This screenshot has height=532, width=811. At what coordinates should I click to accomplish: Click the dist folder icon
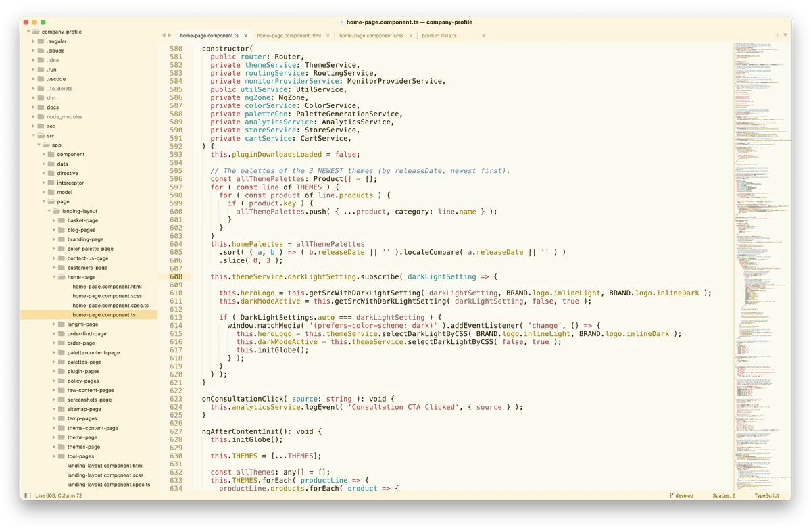tap(41, 98)
